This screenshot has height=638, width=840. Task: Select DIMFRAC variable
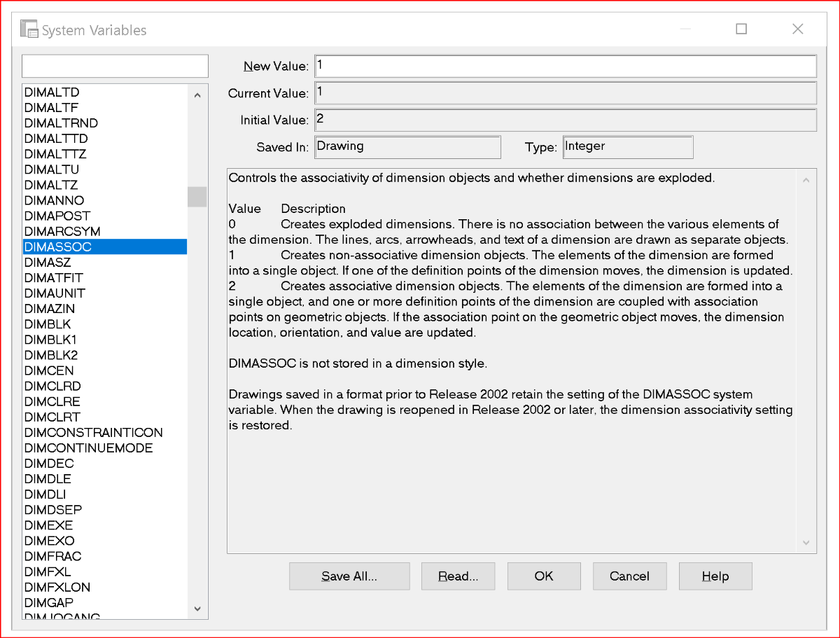[x=104, y=556]
